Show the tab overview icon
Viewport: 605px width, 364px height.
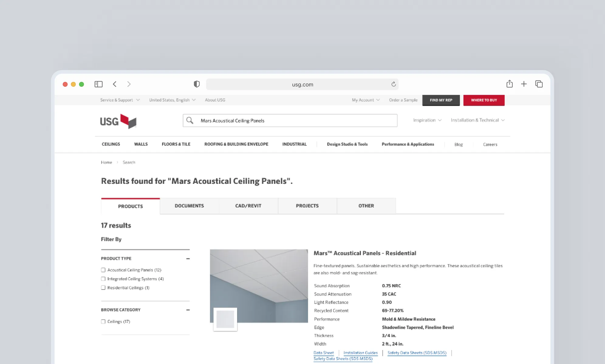click(539, 84)
